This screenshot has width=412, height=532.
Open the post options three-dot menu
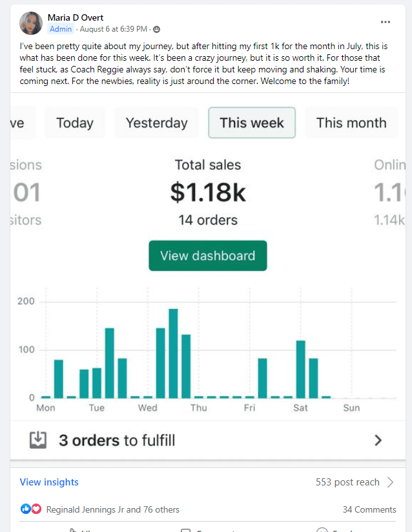(x=386, y=22)
